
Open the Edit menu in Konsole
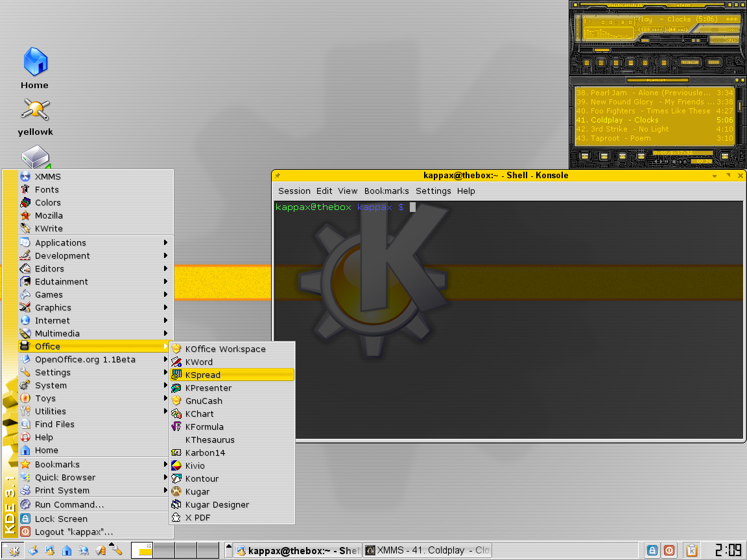(324, 191)
